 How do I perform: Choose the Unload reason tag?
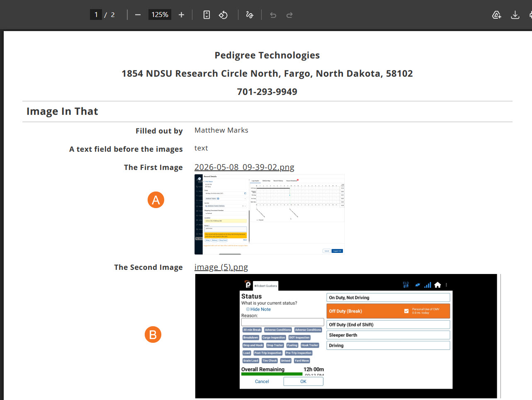[x=286, y=361]
